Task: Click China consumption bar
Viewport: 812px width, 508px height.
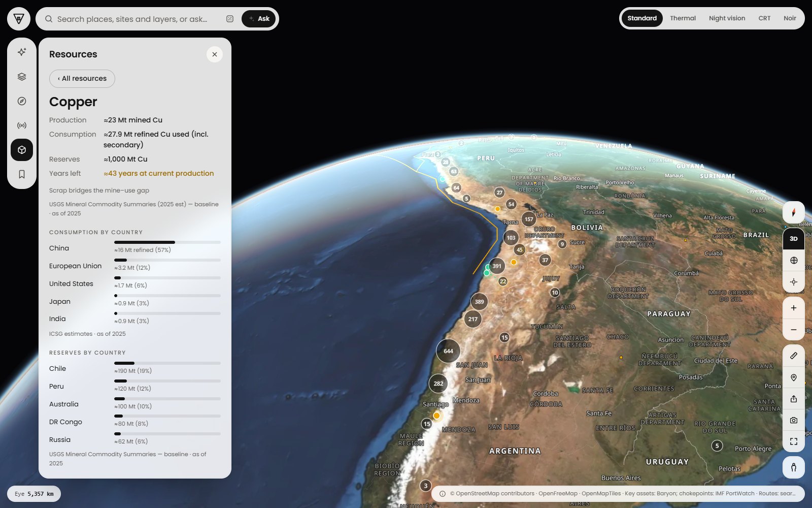Action: 167,242
